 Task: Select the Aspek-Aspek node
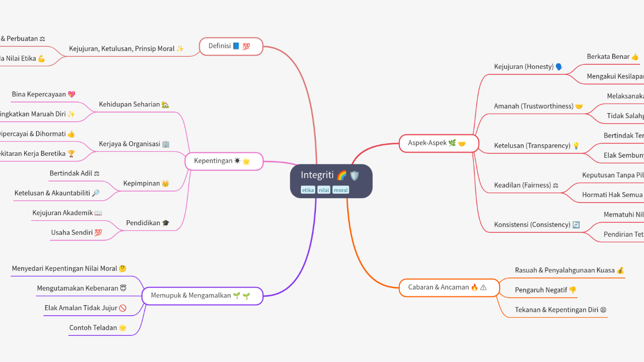click(x=439, y=143)
